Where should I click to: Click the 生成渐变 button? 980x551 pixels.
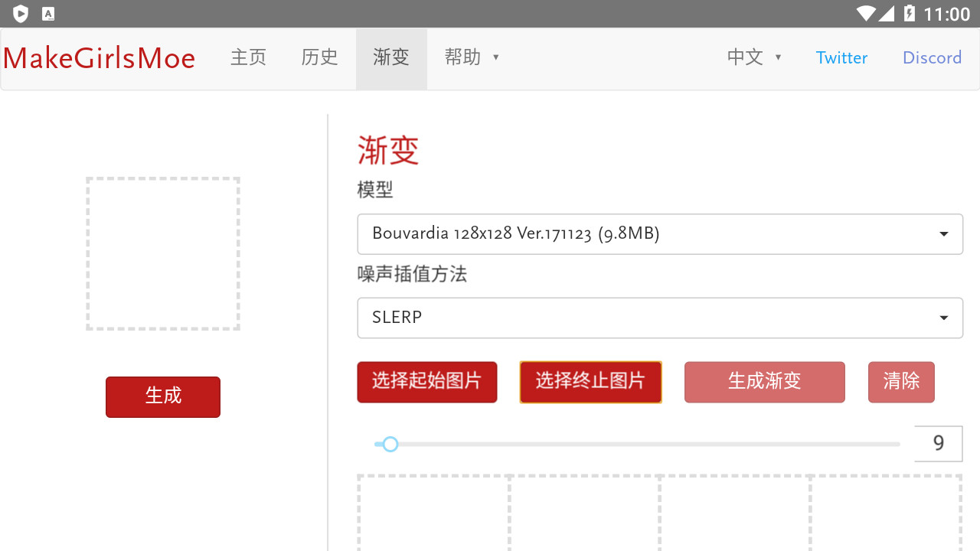coord(764,382)
